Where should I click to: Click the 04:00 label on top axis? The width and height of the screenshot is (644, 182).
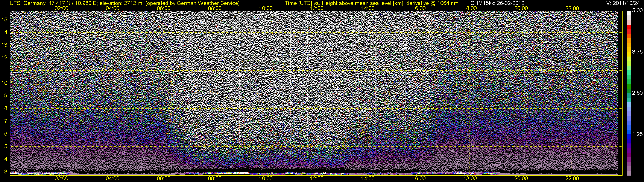(x=112, y=8)
